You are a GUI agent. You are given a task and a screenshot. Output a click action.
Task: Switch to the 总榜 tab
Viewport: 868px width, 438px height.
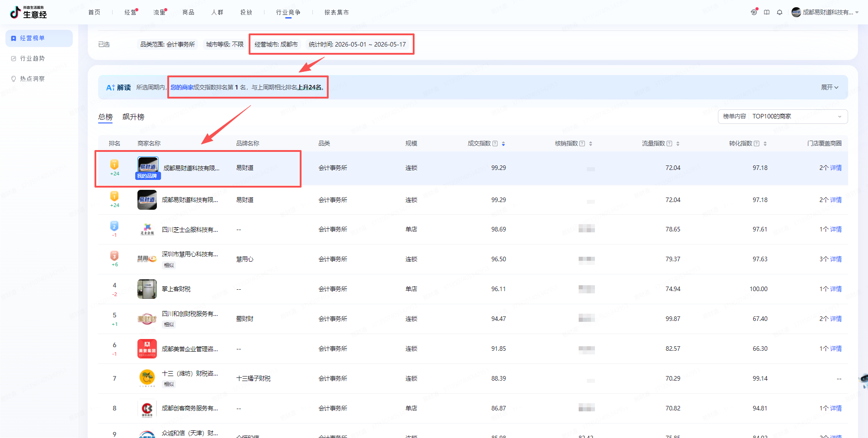click(105, 117)
